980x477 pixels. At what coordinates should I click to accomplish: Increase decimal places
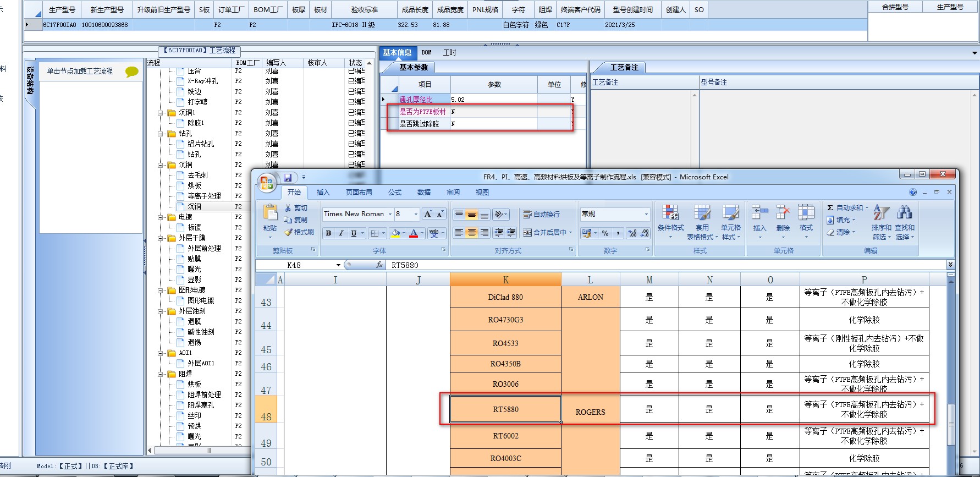(x=632, y=233)
